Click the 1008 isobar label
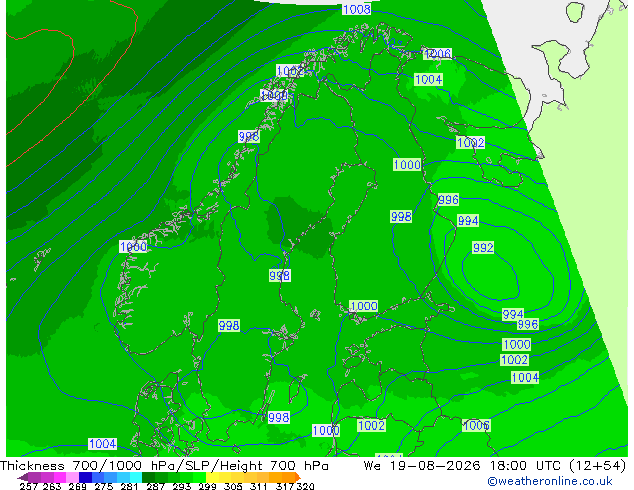 (x=356, y=9)
